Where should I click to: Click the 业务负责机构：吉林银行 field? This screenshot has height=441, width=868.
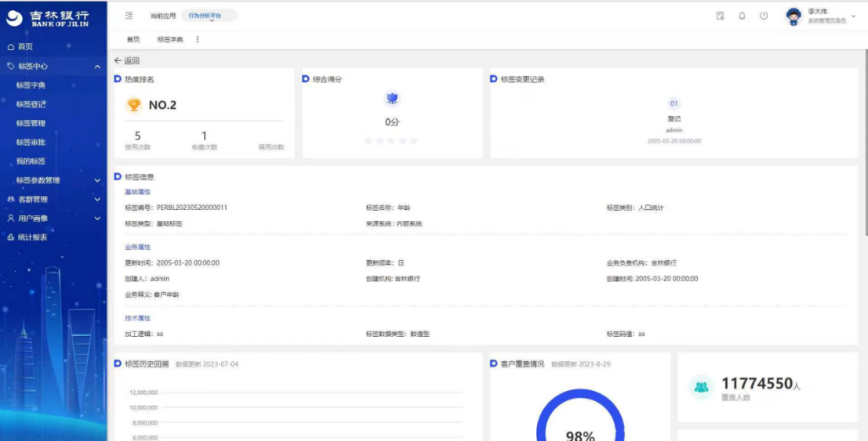(x=641, y=263)
